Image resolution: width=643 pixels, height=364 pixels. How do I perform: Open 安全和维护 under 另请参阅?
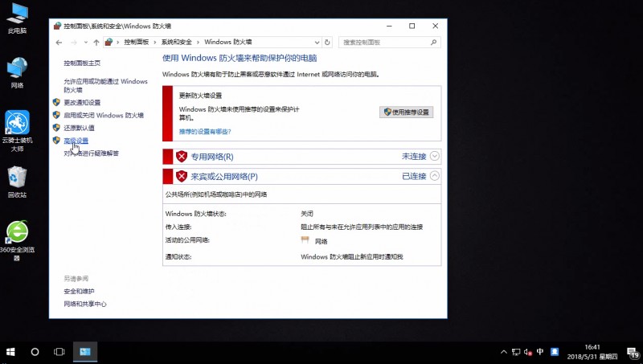click(x=79, y=292)
